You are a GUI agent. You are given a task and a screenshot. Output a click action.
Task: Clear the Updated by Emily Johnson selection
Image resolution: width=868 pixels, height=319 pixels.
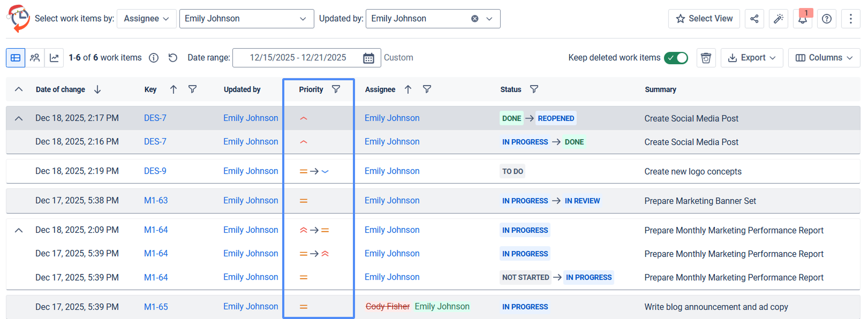click(x=474, y=19)
